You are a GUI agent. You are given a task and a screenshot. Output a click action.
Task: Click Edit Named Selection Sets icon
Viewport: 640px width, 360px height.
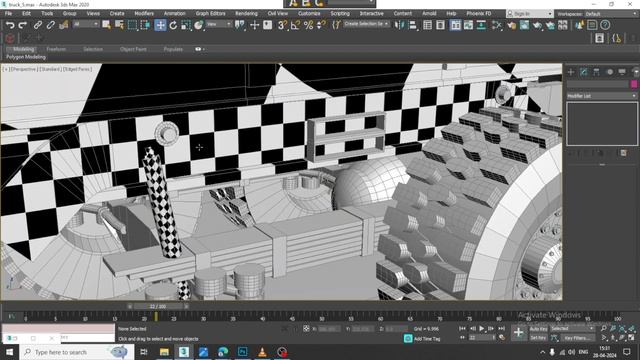tap(336, 25)
